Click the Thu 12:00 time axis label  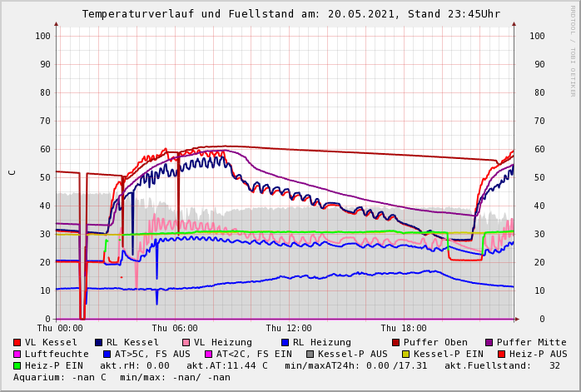[x=289, y=329]
